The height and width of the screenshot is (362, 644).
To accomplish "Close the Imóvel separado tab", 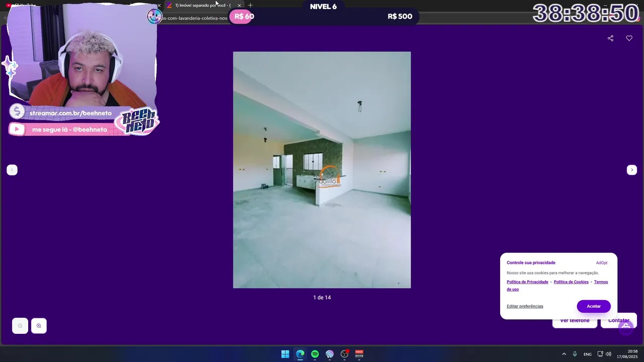I will click(239, 5).
